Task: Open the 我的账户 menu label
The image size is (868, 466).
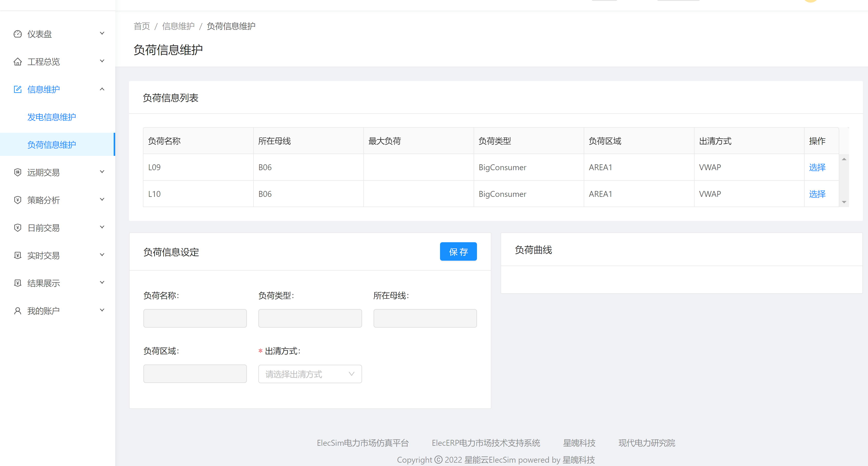Action: point(43,311)
